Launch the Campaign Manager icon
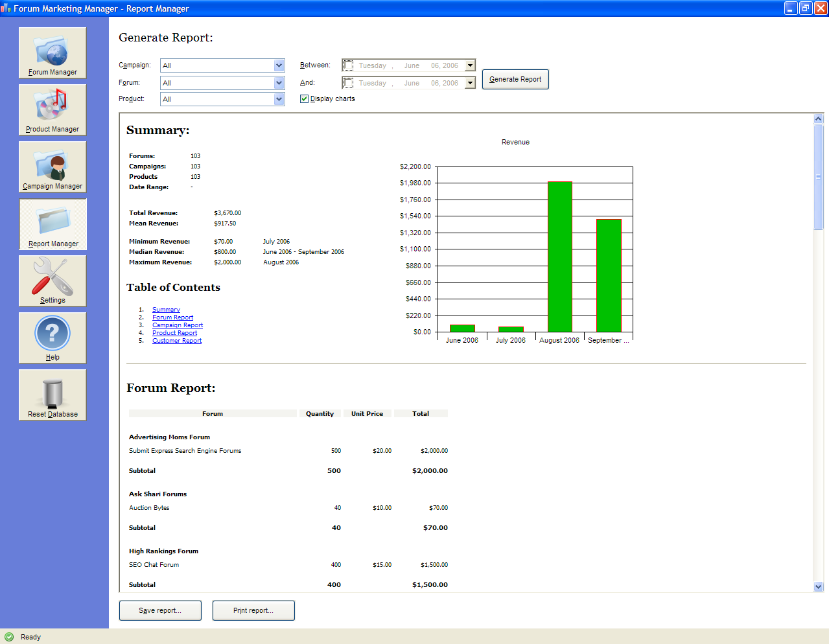 tap(53, 167)
